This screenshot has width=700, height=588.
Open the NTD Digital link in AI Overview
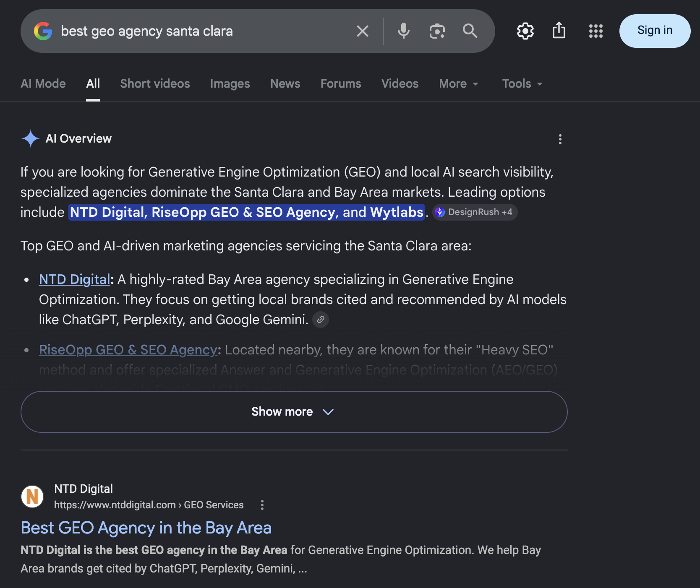coord(74,279)
